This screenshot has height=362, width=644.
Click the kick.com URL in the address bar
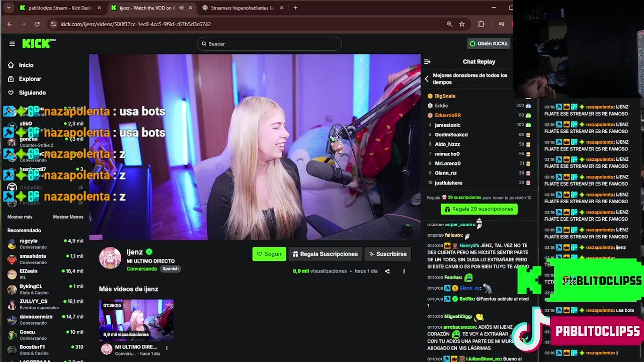pos(136,24)
